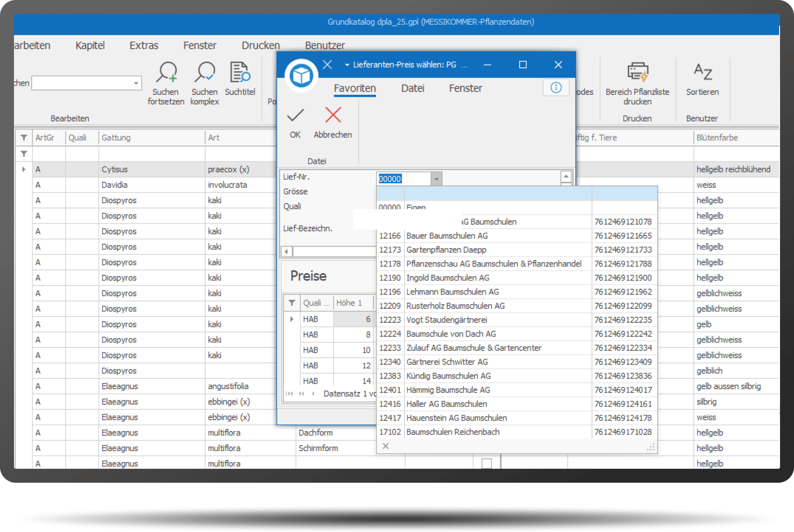Click blue cube application logo in dialog
Screen dimensions: 794x532
click(x=302, y=75)
